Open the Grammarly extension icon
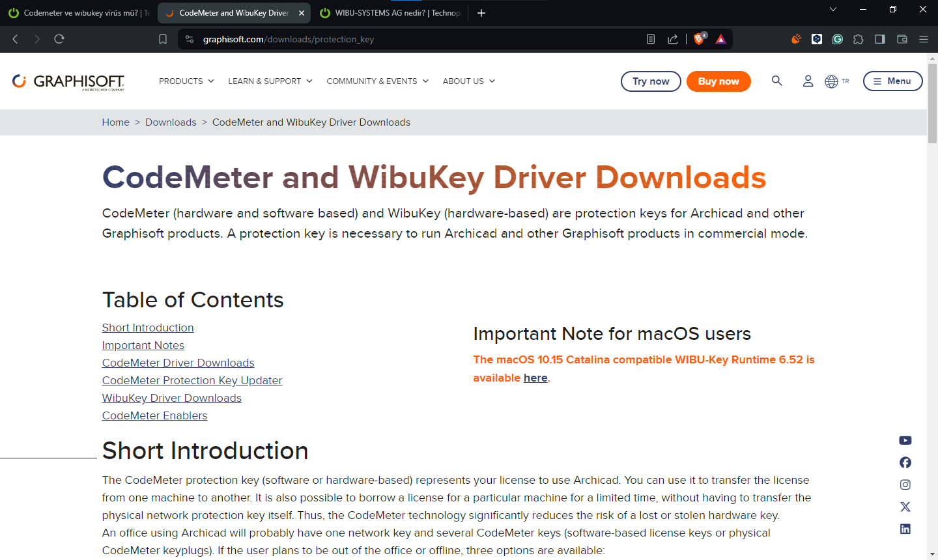 (x=838, y=39)
